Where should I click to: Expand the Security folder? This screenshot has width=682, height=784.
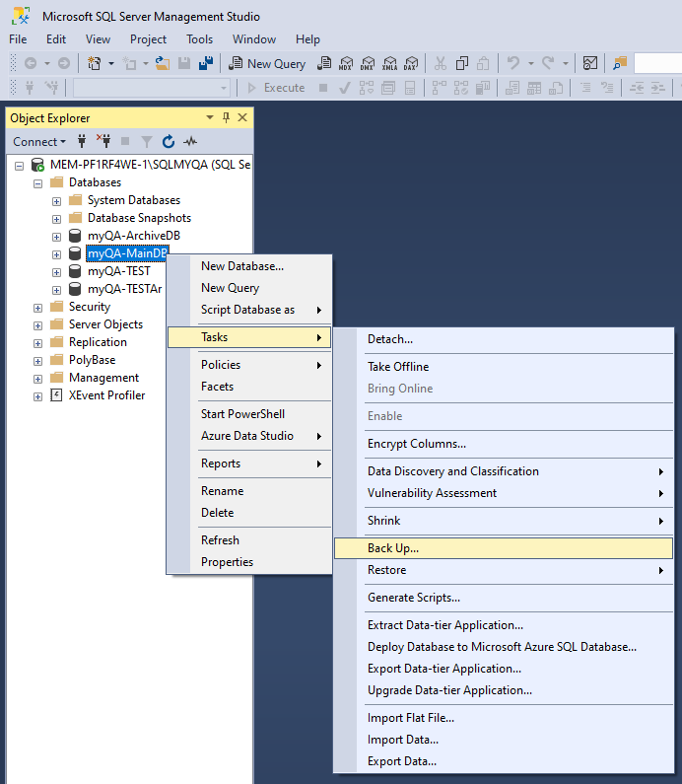coord(38,308)
